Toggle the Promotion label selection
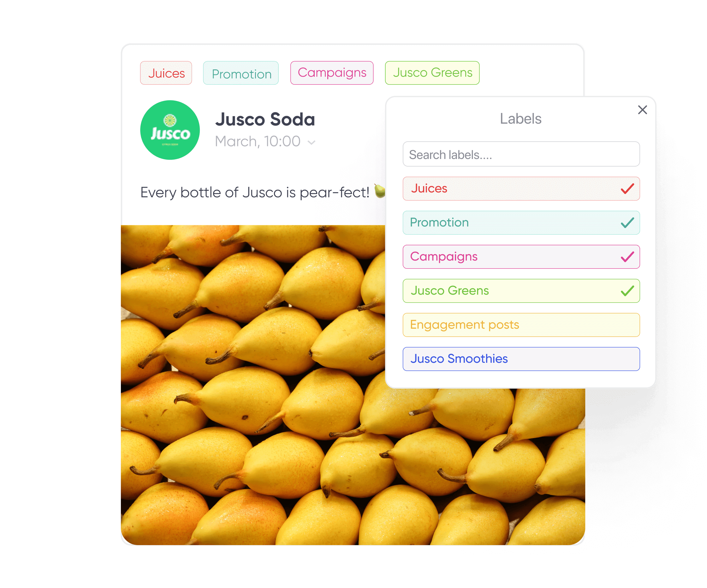 [x=519, y=222]
